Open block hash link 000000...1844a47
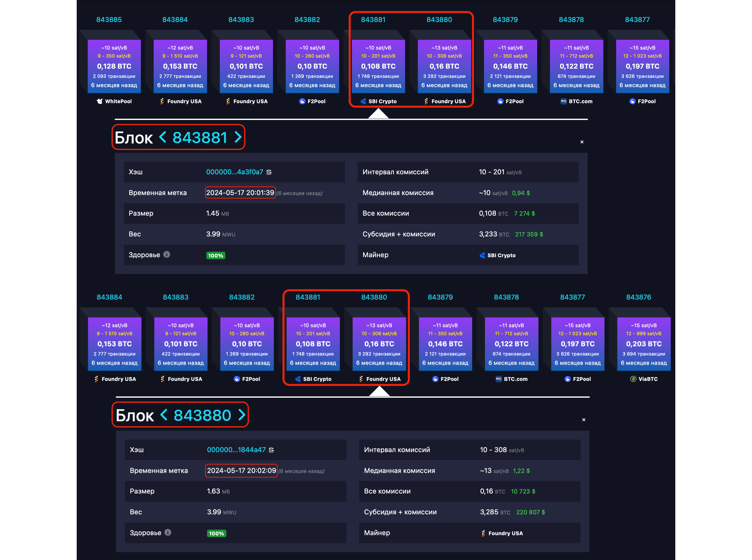The image size is (752, 560). click(x=236, y=450)
